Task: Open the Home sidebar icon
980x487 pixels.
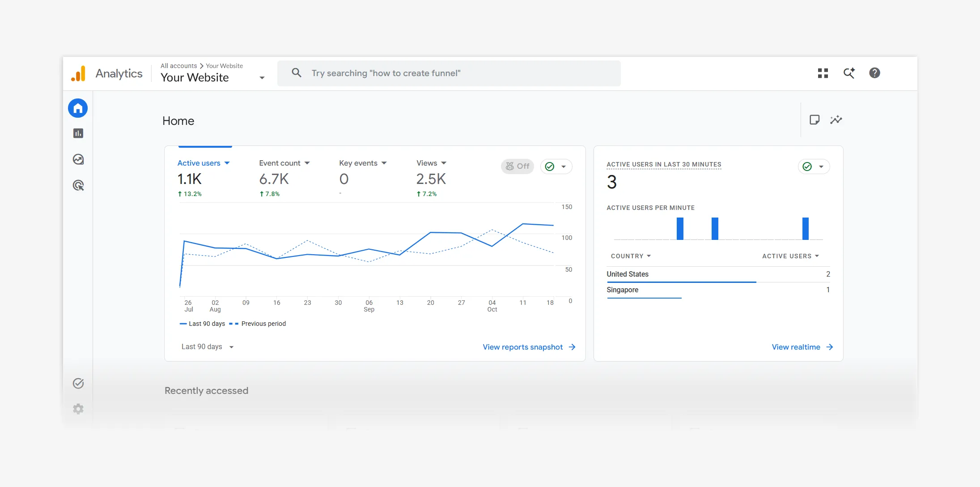Action: coord(78,108)
